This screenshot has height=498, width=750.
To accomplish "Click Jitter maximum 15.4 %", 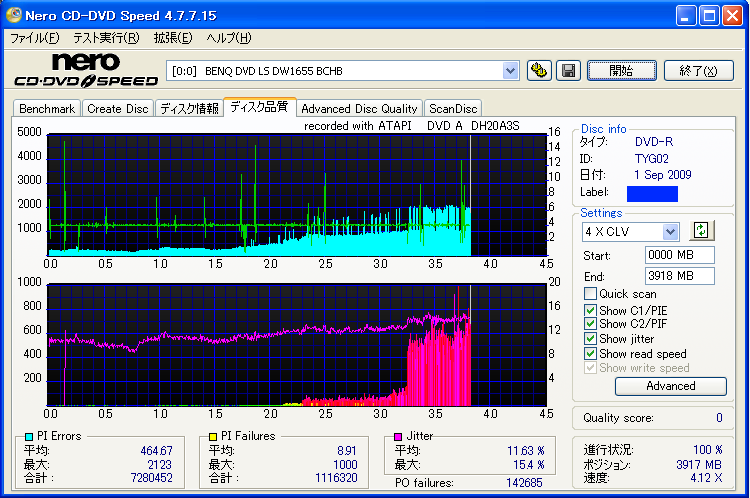I will point(529,464).
